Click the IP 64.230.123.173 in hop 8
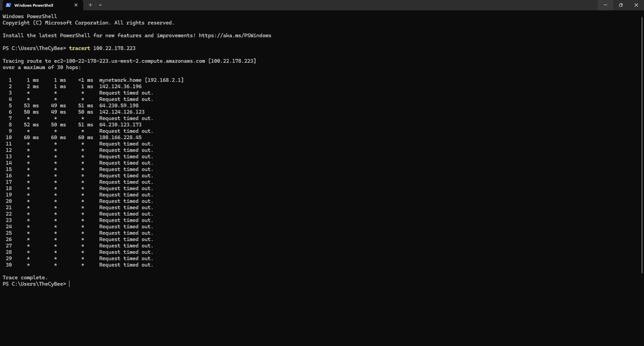The height and width of the screenshot is (346, 644). pos(121,125)
